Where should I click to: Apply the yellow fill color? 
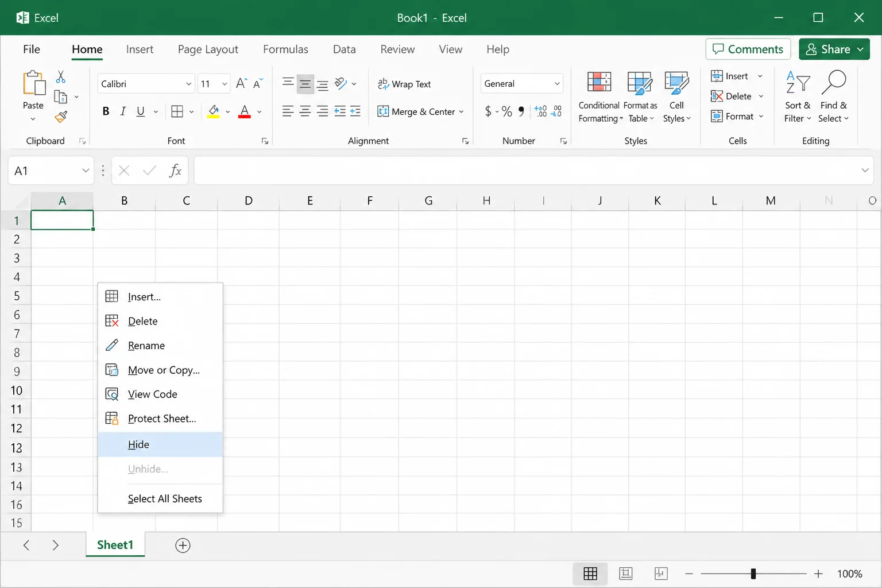click(x=214, y=111)
